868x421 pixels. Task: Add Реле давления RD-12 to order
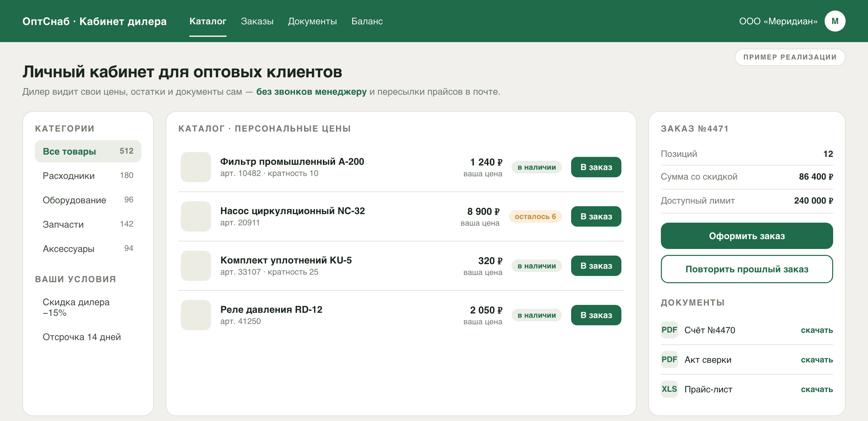(x=596, y=315)
